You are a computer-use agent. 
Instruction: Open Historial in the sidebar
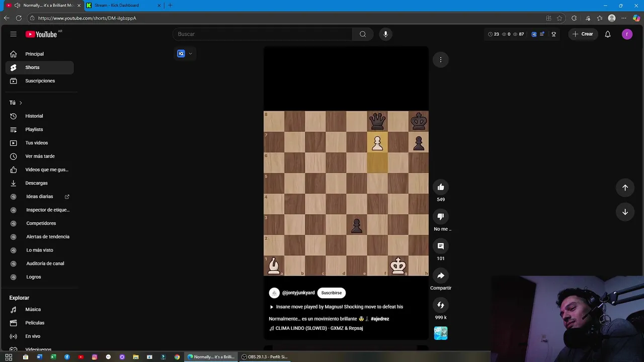tap(39, 116)
